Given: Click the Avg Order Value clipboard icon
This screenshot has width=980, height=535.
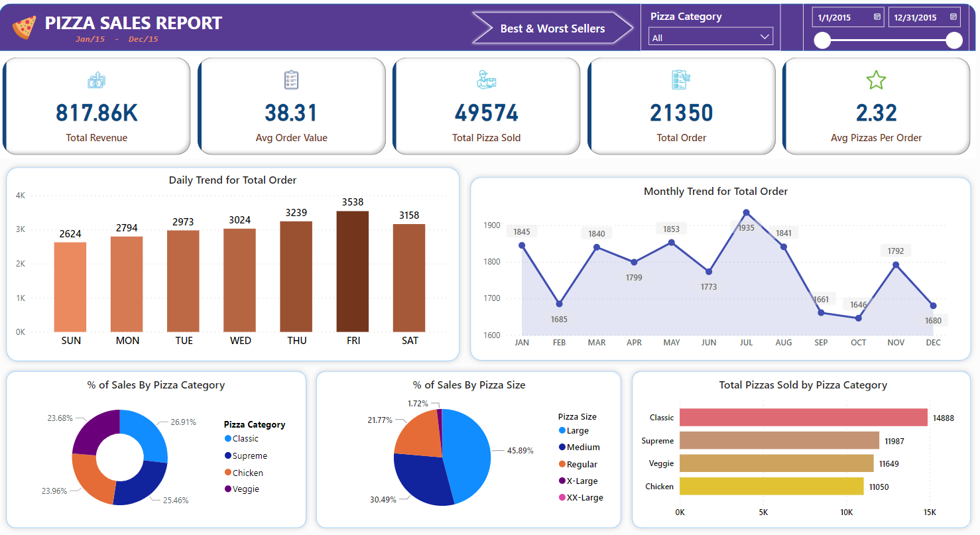Looking at the screenshot, I should [292, 80].
